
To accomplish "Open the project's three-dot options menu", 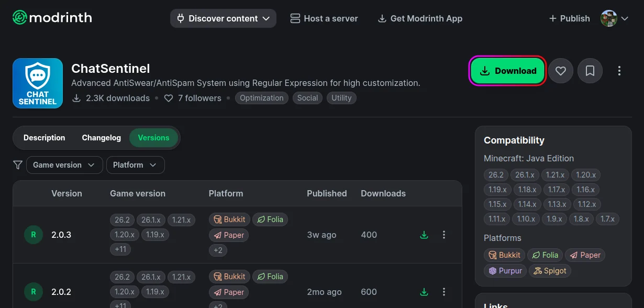I will point(619,71).
